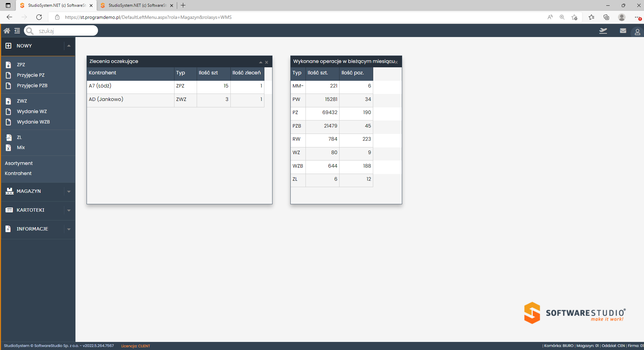Collapse the left menu with indent icon
Screen dimensions: 644x350
17,31
